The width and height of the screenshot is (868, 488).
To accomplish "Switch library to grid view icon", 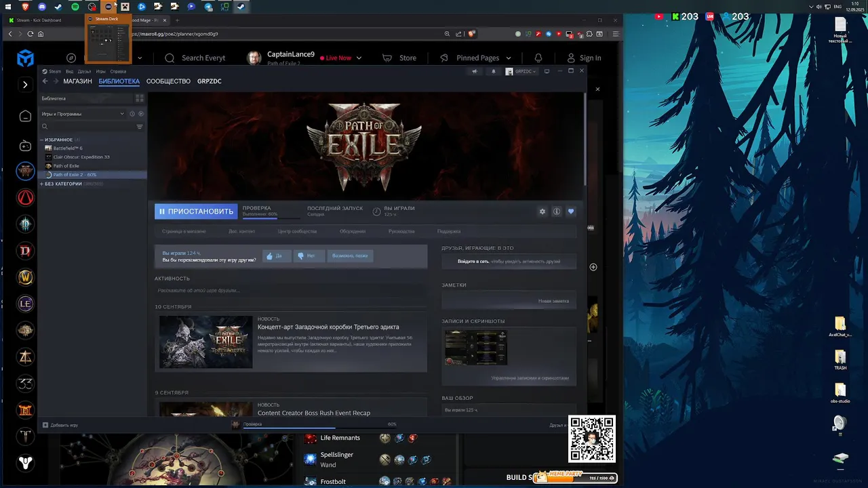I will coord(140,98).
